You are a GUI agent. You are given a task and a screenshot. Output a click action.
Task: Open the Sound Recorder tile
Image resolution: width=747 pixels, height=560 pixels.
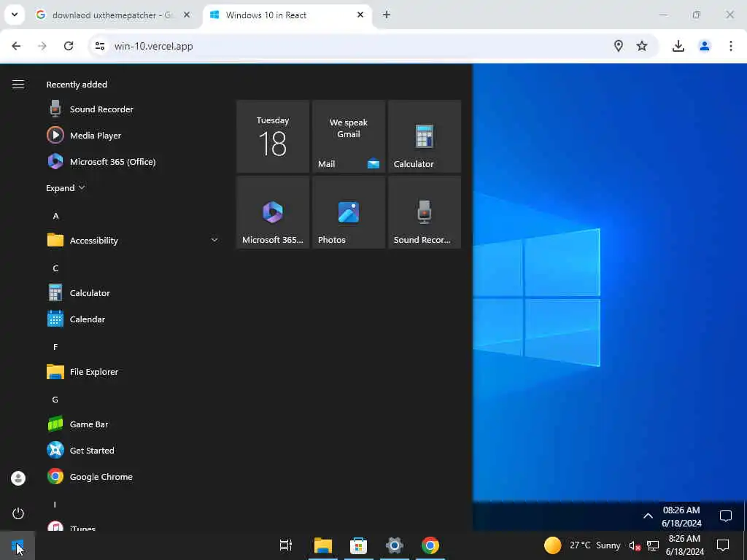tap(425, 212)
